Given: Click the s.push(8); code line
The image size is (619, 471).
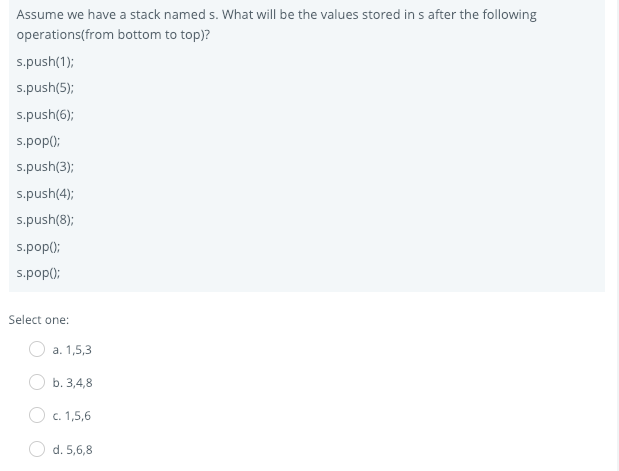Looking at the screenshot, I should pos(45,220).
